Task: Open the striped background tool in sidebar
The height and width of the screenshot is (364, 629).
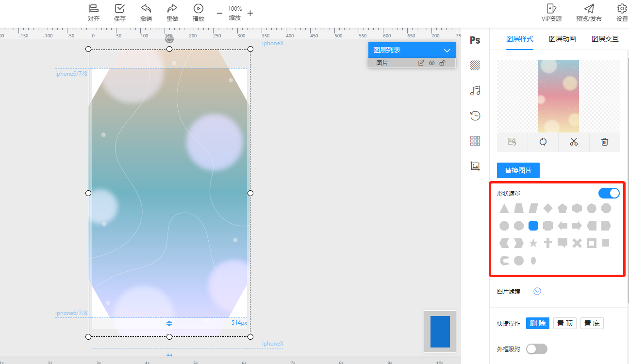Action: point(475,65)
